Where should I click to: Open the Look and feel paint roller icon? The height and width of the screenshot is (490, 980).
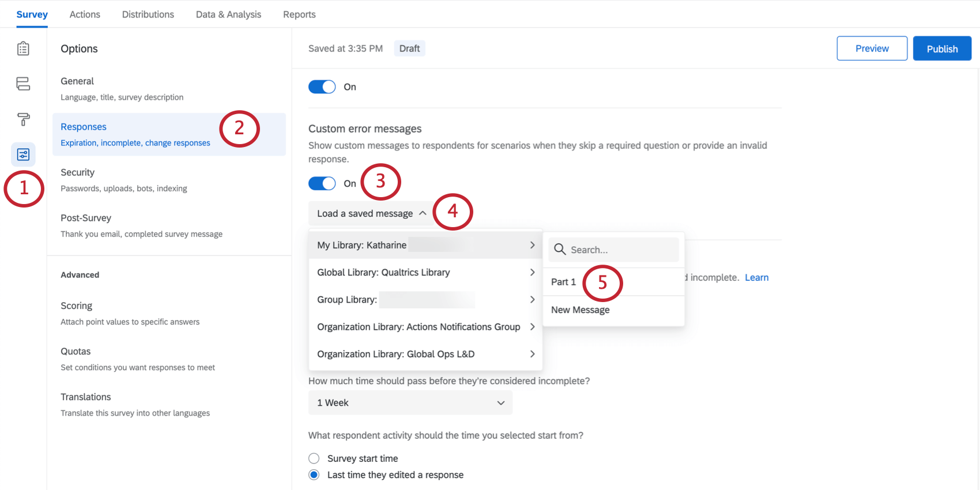click(x=23, y=119)
